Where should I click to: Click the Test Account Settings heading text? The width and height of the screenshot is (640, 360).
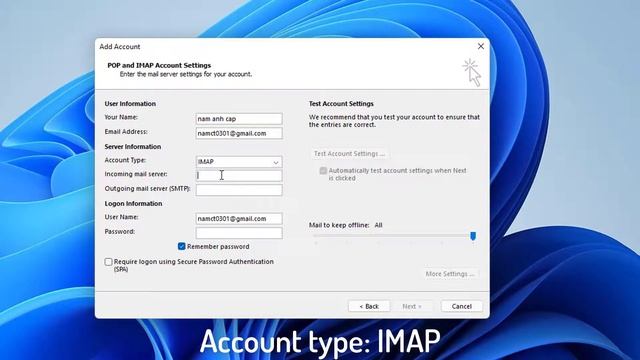[x=341, y=104]
